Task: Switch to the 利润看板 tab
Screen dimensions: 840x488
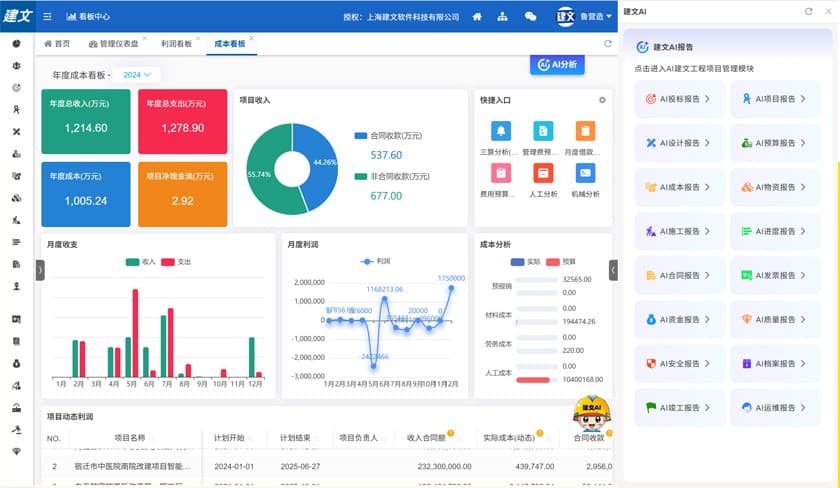Action: point(176,44)
